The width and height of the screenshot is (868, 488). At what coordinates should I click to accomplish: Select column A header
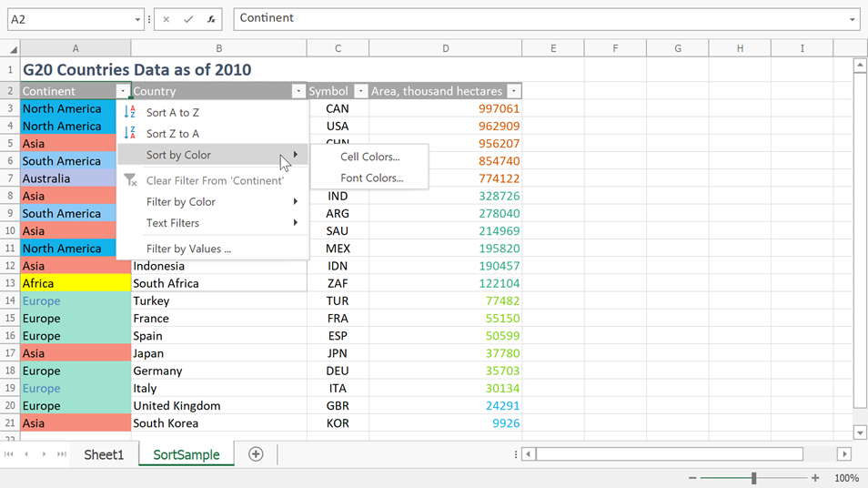point(76,49)
